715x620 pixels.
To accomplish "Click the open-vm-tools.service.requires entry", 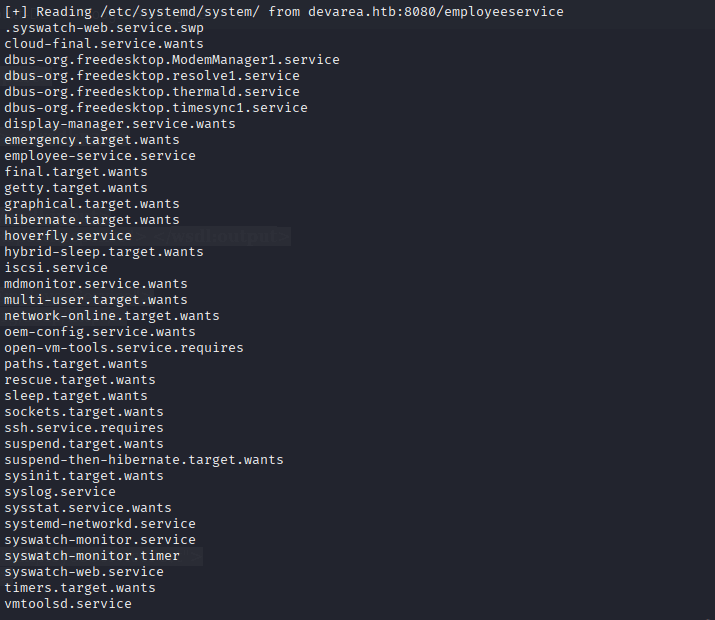I will pos(124,348).
